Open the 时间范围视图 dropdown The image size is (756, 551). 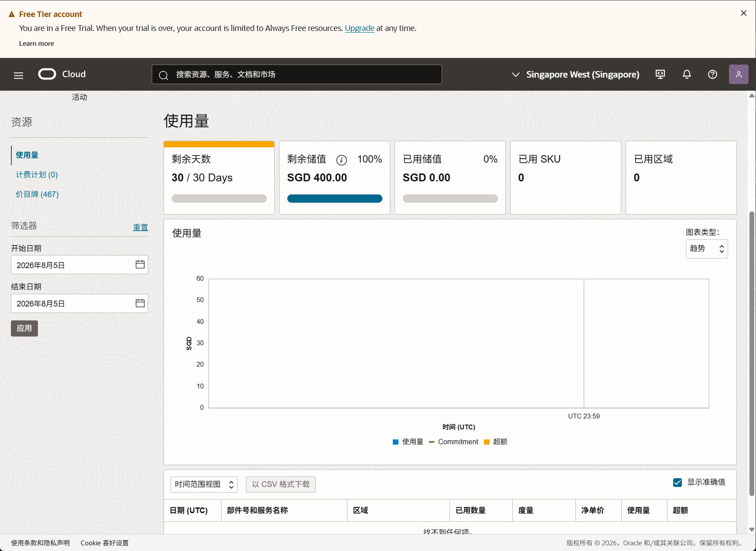(x=204, y=484)
